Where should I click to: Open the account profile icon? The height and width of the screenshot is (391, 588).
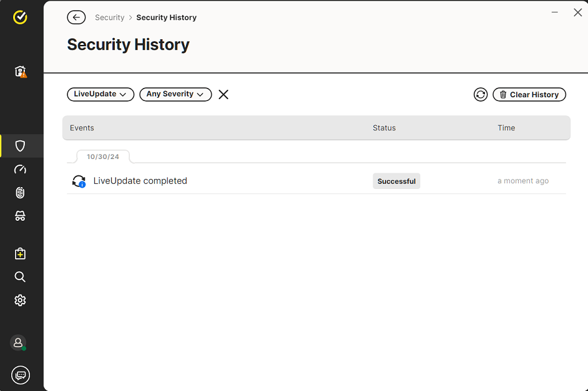coord(18,342)
